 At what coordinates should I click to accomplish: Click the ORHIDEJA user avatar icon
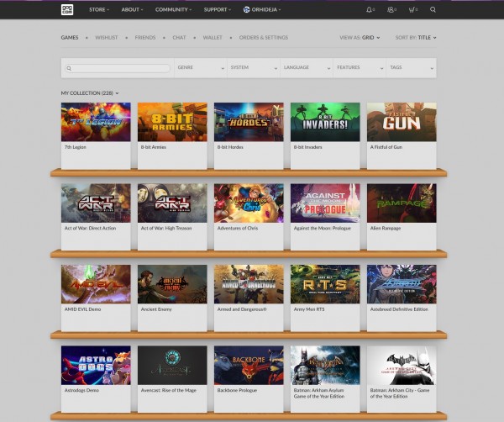click(x=246, y=9)
